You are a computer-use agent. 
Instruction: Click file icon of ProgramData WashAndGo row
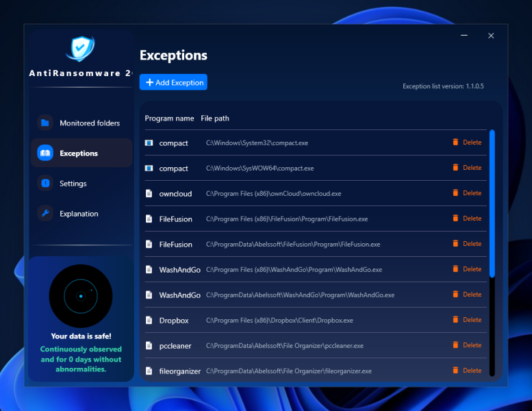point(149,295)
